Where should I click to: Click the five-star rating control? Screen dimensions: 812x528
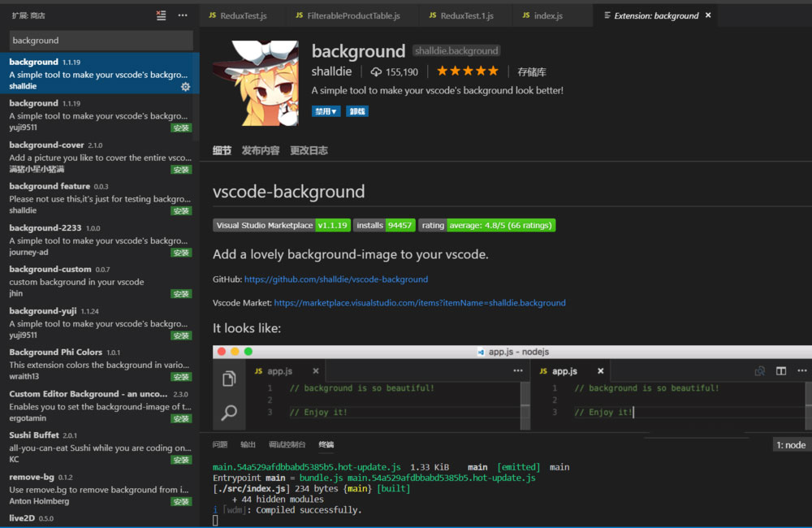pyautogui.click(x=468, y=71)
